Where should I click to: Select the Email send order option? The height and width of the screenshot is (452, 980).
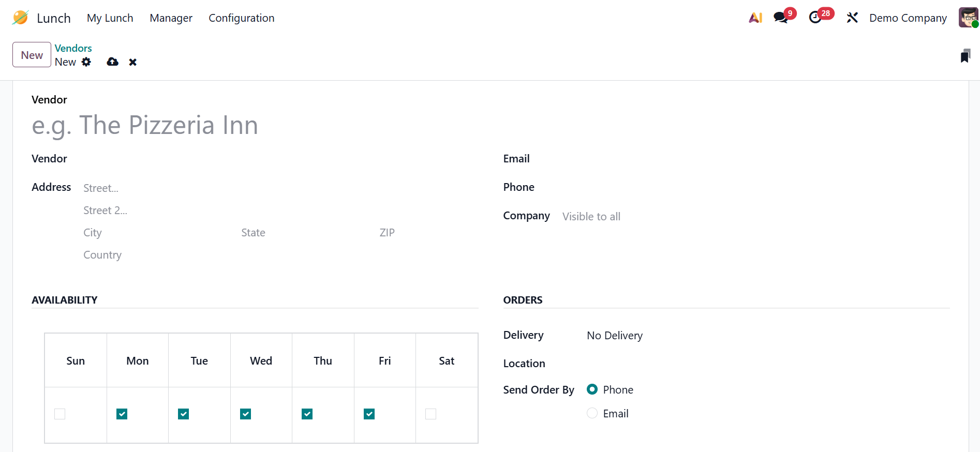[x=592, y=413]
